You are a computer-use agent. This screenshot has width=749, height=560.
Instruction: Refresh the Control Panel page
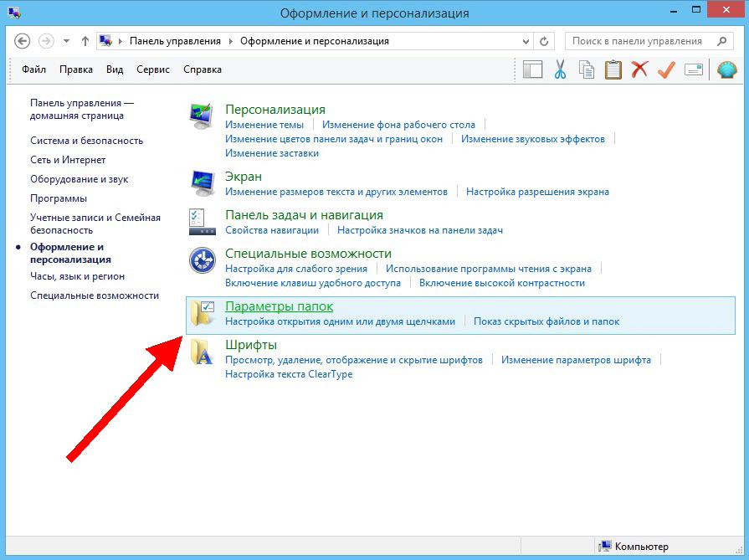coord(545,41)
